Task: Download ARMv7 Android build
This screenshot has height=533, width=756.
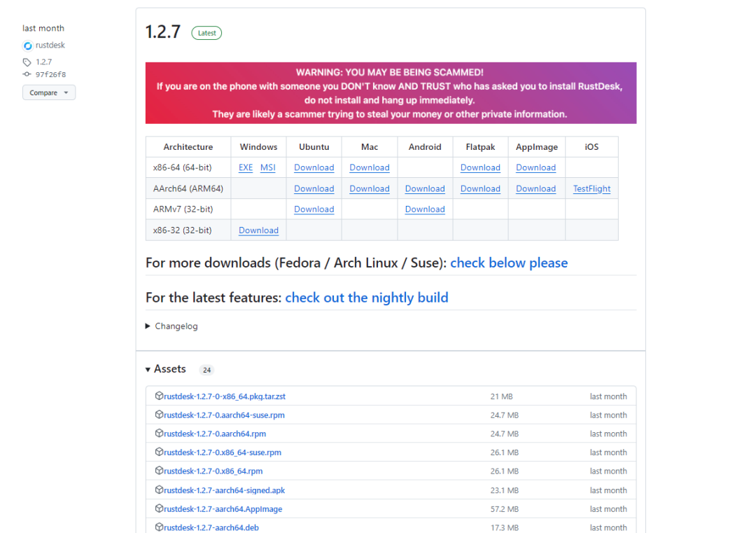Action: click(425, 209)
